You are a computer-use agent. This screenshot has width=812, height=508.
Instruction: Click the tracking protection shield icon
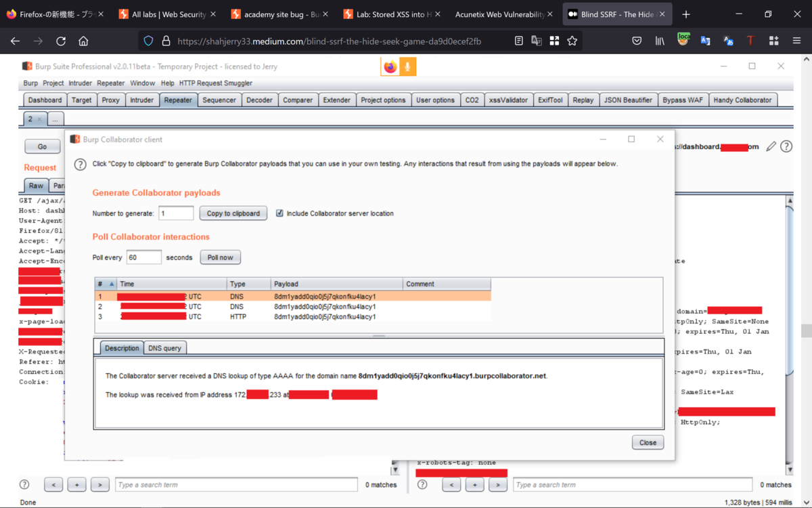(149, 41)
